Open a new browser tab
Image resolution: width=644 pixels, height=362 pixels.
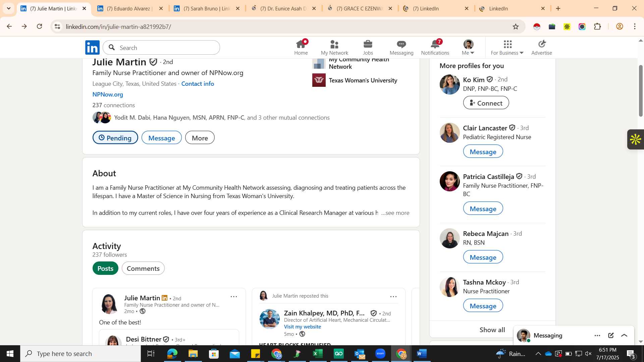pos(558,8)
